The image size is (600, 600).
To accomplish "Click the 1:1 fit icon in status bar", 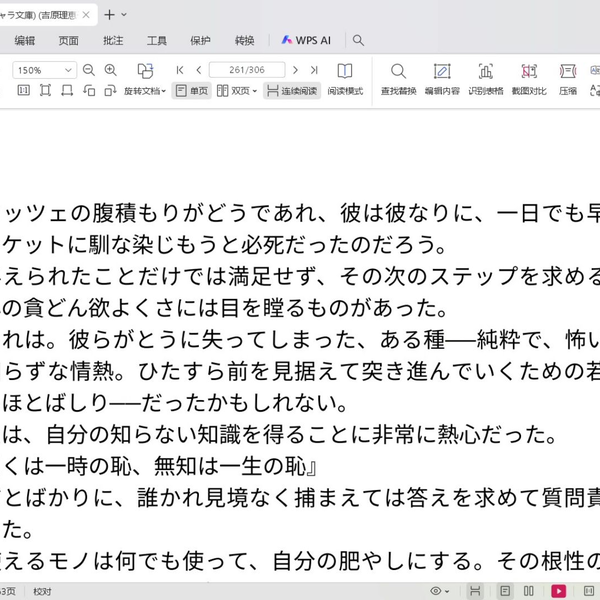I will [589, 591].
